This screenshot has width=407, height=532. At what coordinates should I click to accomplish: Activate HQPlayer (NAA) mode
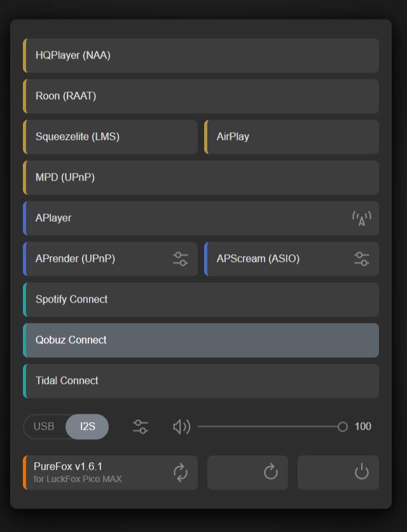201,55
